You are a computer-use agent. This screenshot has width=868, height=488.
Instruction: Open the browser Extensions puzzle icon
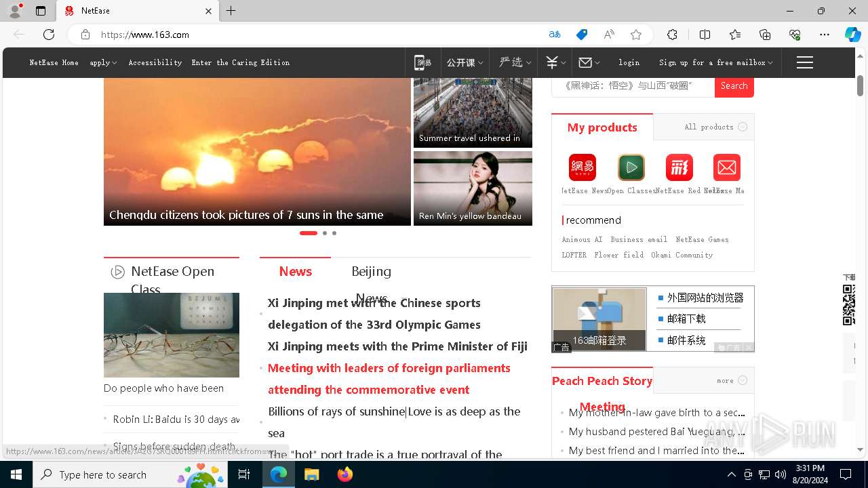(x=672, y=35)
